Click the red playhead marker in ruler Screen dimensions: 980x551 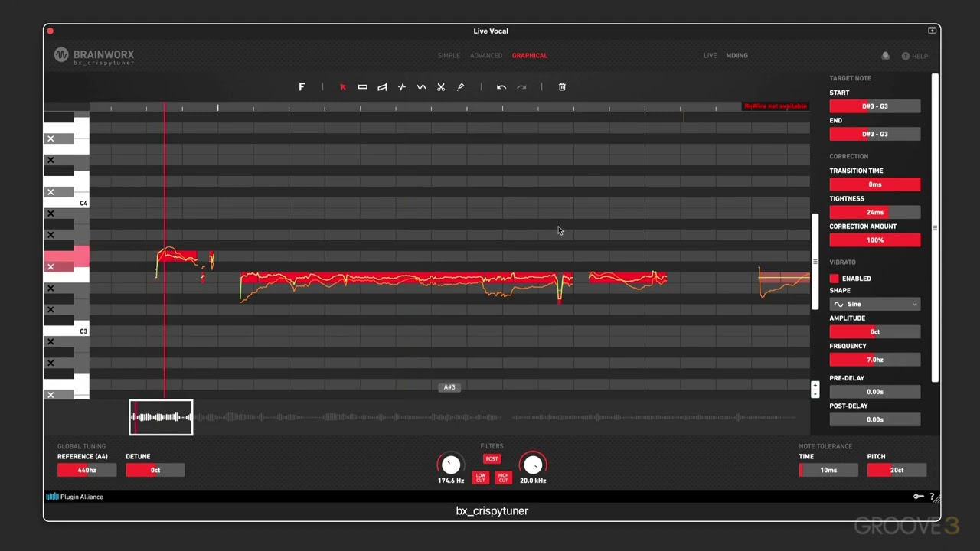(x=165, y=108)
